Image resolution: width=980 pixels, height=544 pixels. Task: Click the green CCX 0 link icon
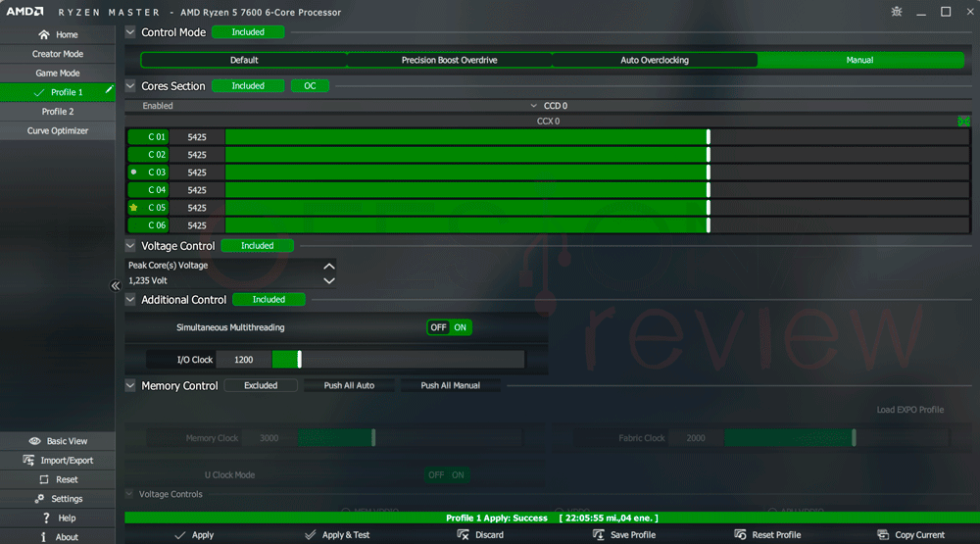pyautogui.click(x=963, y=122)
